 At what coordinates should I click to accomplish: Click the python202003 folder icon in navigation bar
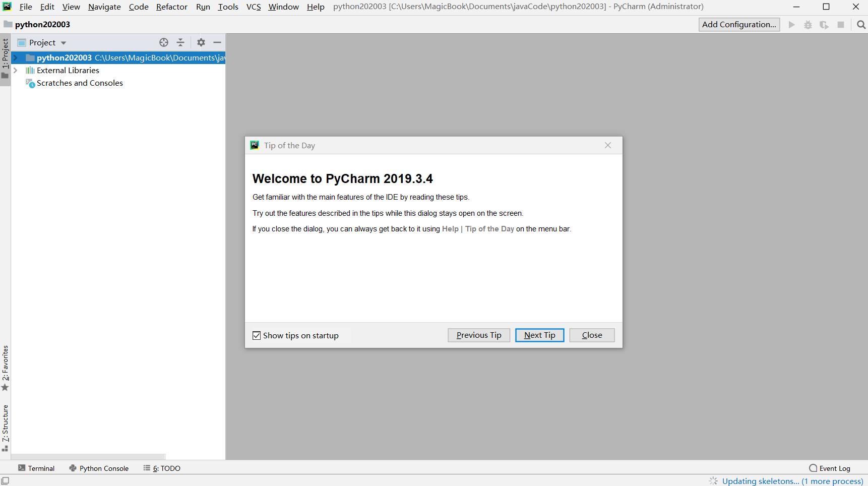tap(8, 24)
